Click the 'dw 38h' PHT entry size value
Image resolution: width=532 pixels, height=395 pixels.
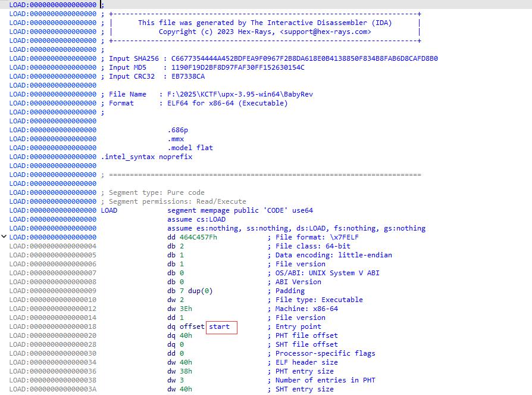180,371
